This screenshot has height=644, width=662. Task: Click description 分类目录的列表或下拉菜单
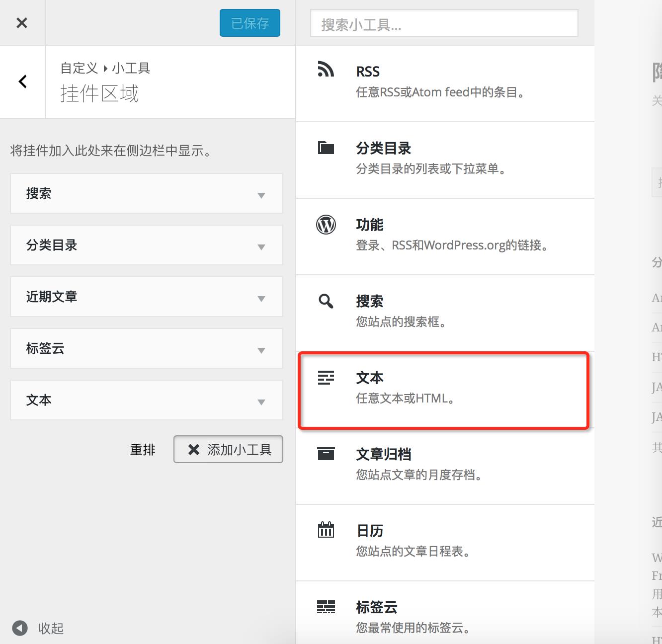click(x=431, y=169)
